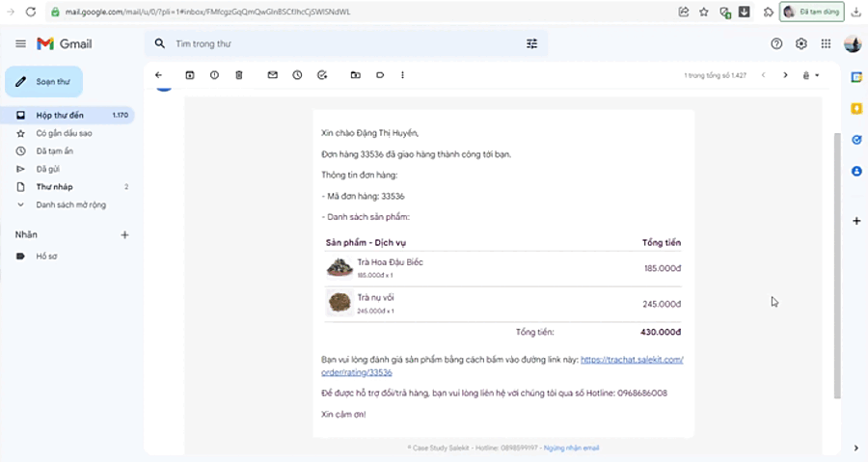Open the input tools dropdown arrow
The width and height of the screenshot is (868, 462).
tap(817, 75)
